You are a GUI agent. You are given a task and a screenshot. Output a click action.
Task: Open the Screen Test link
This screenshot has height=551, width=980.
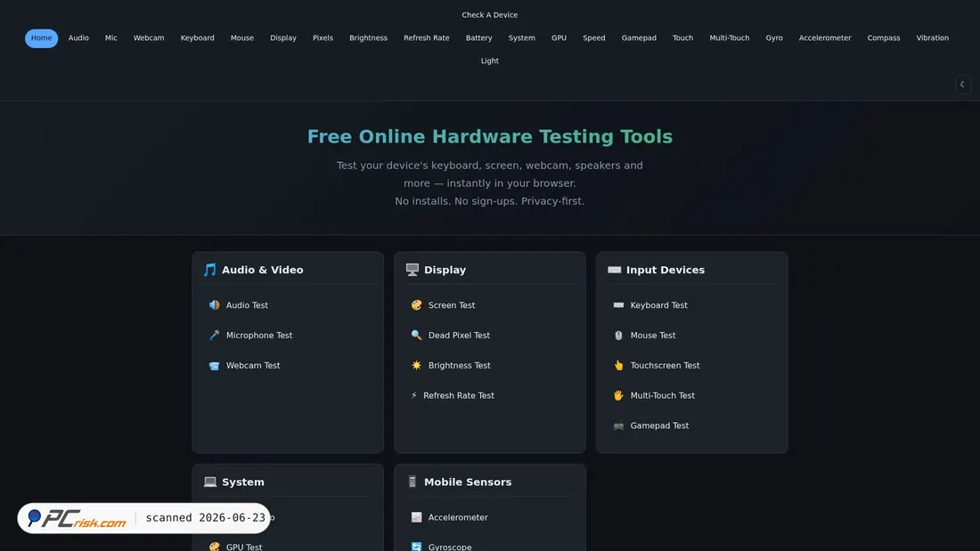tap(452, 304)
